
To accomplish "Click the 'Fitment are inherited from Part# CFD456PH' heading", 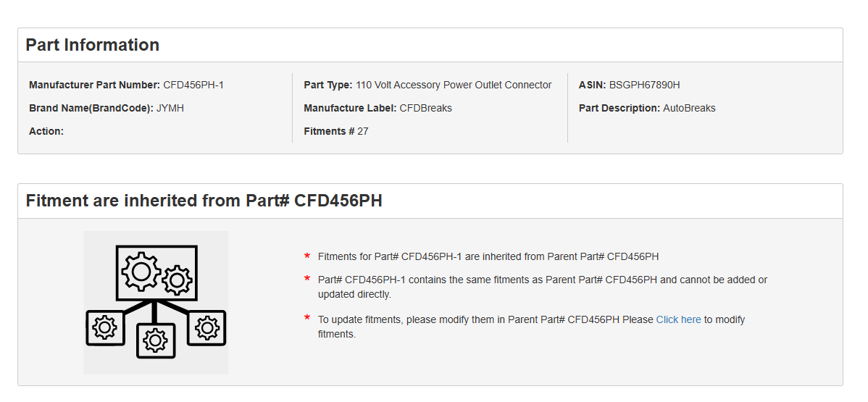I will 204,201.
